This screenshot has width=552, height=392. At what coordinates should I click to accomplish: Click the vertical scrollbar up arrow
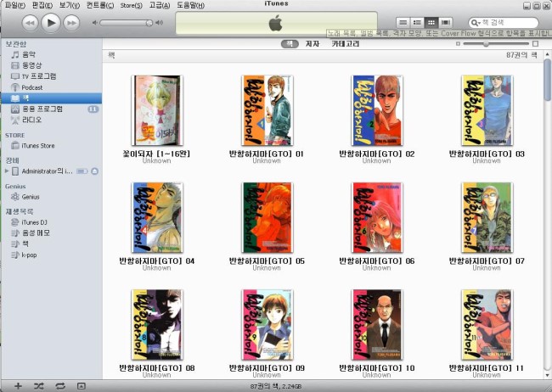[x=547, y=54]
